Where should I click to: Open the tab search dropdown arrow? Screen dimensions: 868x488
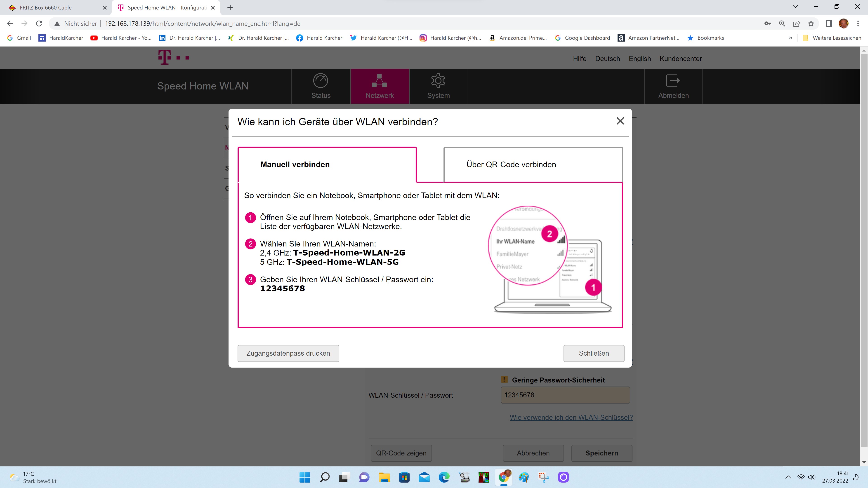click(x=795, y=7)
